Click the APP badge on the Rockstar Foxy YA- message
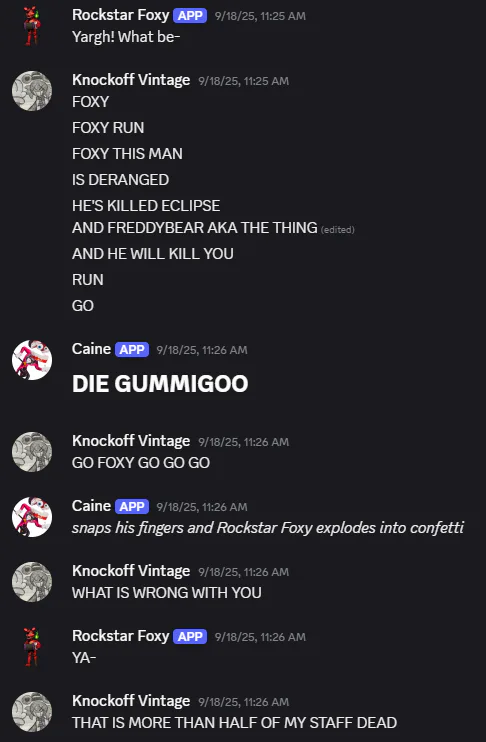 tap(190, 636)
